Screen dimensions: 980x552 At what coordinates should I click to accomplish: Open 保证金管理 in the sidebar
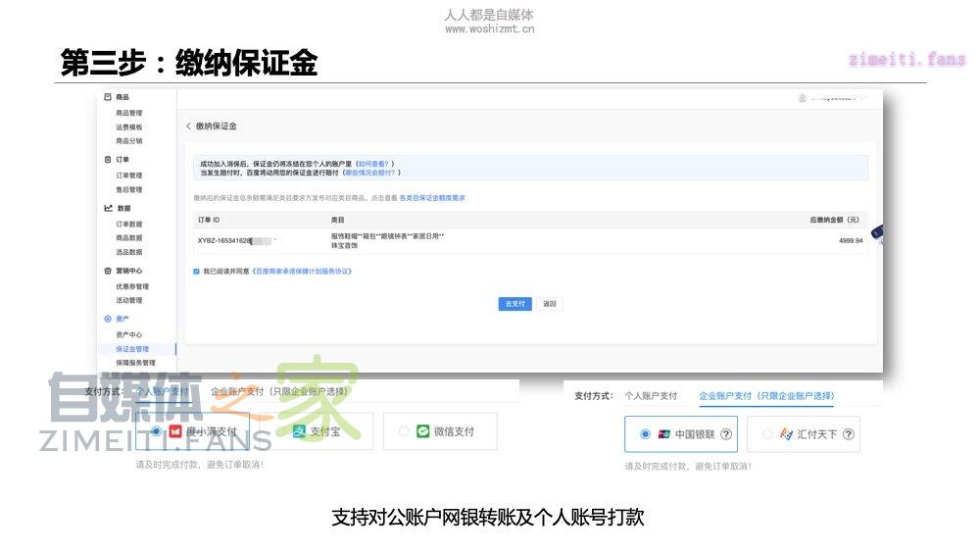point(132,349)
